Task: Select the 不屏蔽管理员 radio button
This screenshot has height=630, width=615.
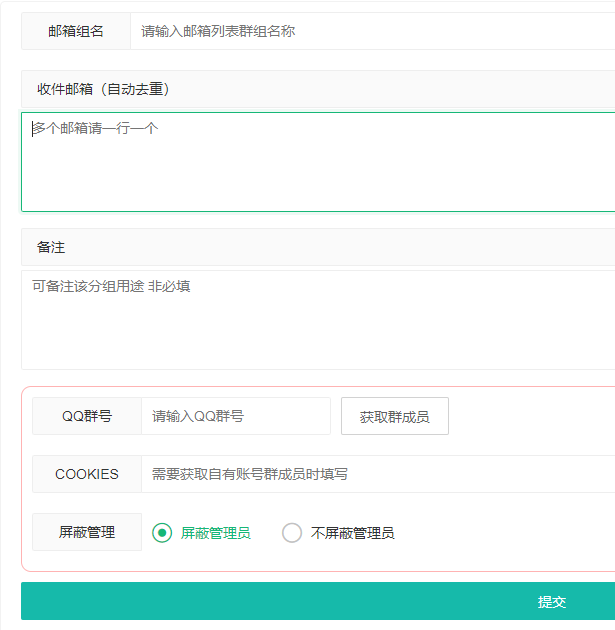Action: pos(292,533)
